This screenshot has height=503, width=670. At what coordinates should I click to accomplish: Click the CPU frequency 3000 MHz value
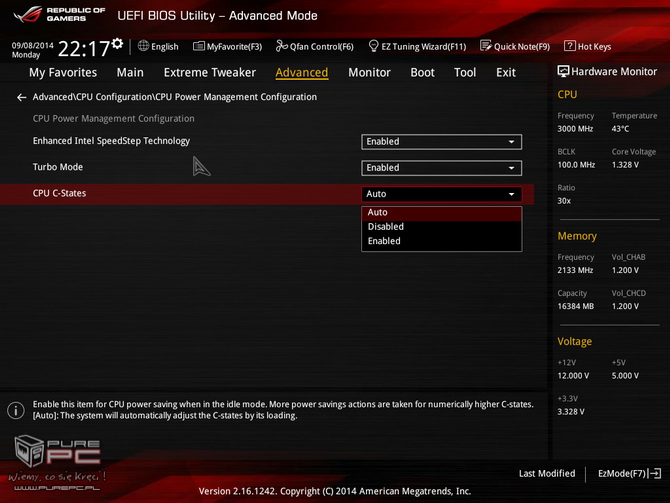point(575,129)
